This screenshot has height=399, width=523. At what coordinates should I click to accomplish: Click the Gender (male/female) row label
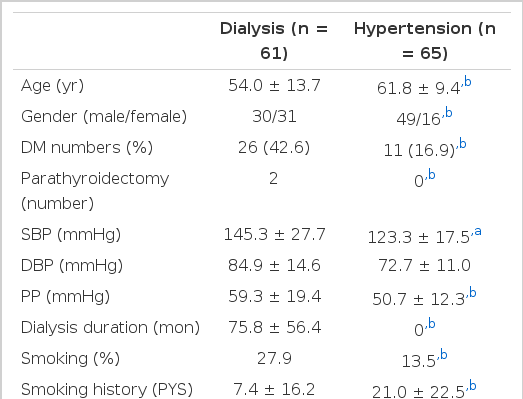(104, 117)
